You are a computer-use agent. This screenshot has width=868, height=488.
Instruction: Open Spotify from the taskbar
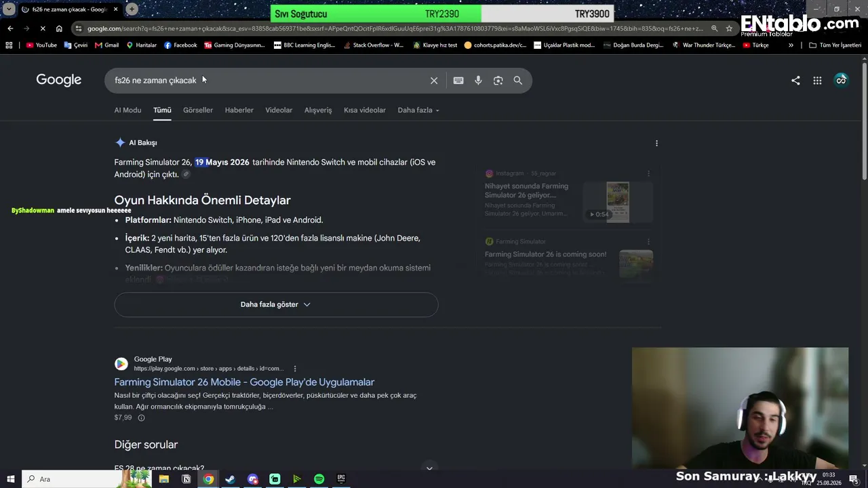(x=319, y=479)
